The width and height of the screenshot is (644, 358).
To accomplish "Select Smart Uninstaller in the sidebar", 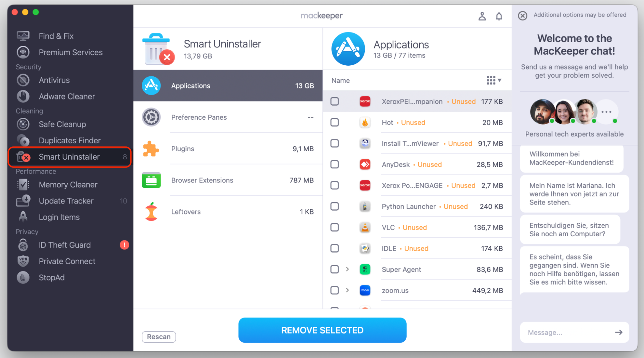I will [x=70, y=157].
